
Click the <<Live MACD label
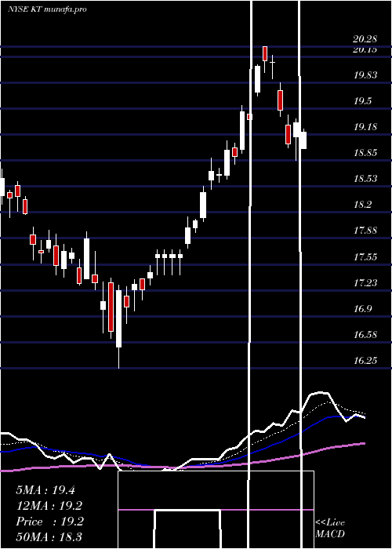click(x=330, y=528)
